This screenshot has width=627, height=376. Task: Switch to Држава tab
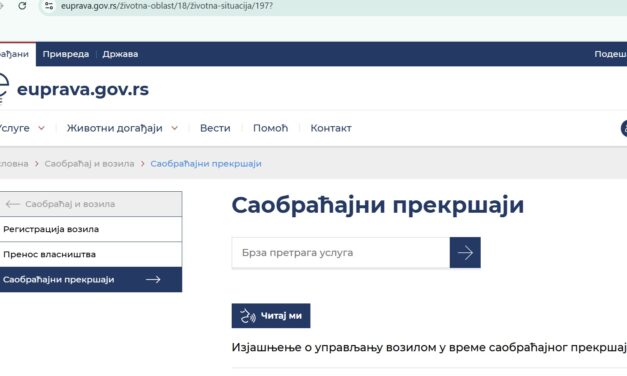pyautogui.click(x=120, y=54)
